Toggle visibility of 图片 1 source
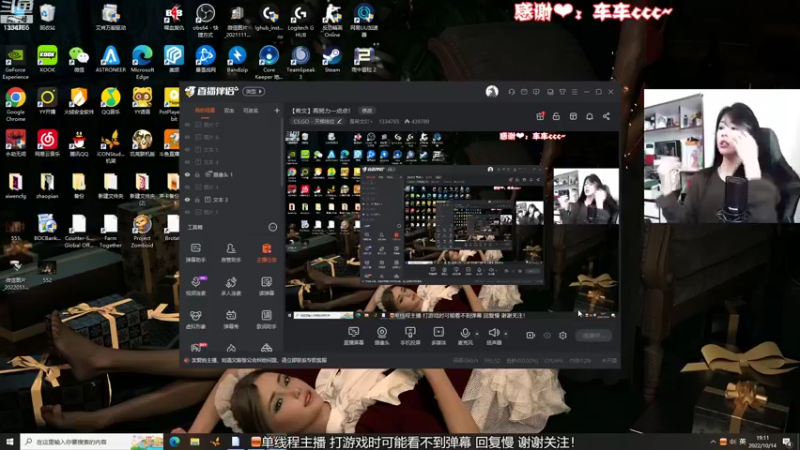This screenshot has width=800, height=450. pos(187,212)
